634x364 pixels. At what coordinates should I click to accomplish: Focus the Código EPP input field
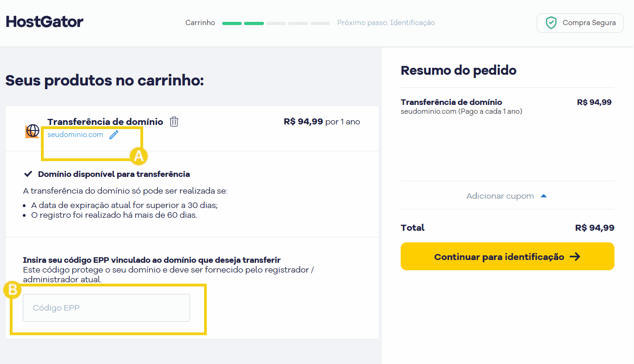coord(106,308)
